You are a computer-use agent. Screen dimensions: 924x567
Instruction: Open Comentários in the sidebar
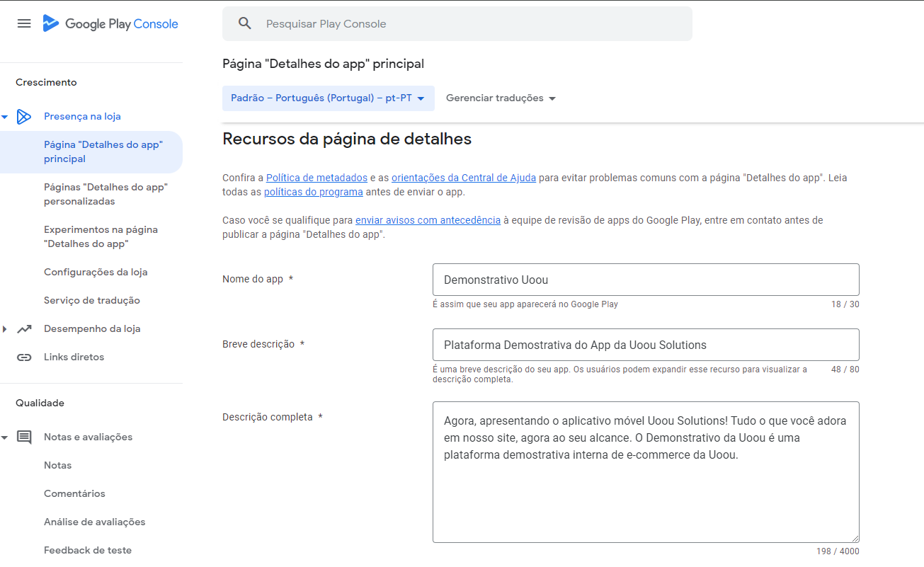[74, 494]
